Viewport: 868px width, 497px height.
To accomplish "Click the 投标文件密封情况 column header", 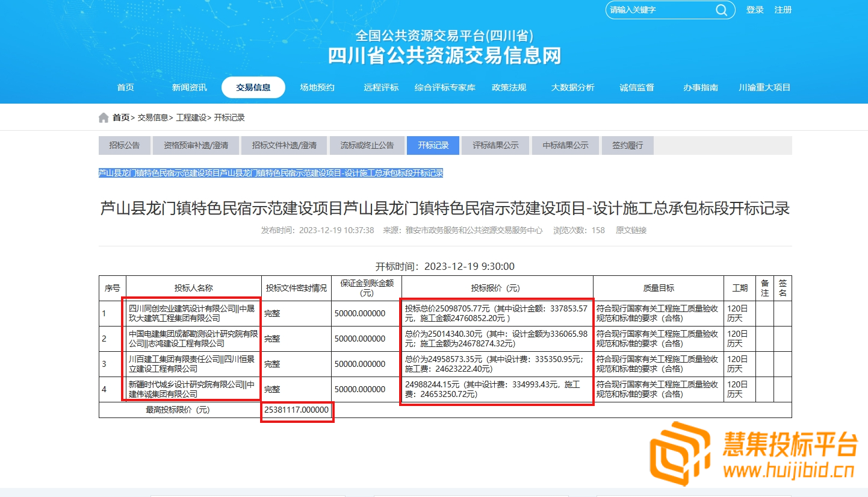I will (297, 288).
